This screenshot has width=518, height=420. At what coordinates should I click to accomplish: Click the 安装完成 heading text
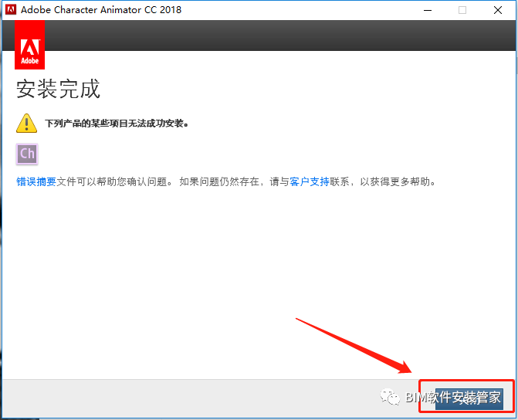click(x=58, y=89)
